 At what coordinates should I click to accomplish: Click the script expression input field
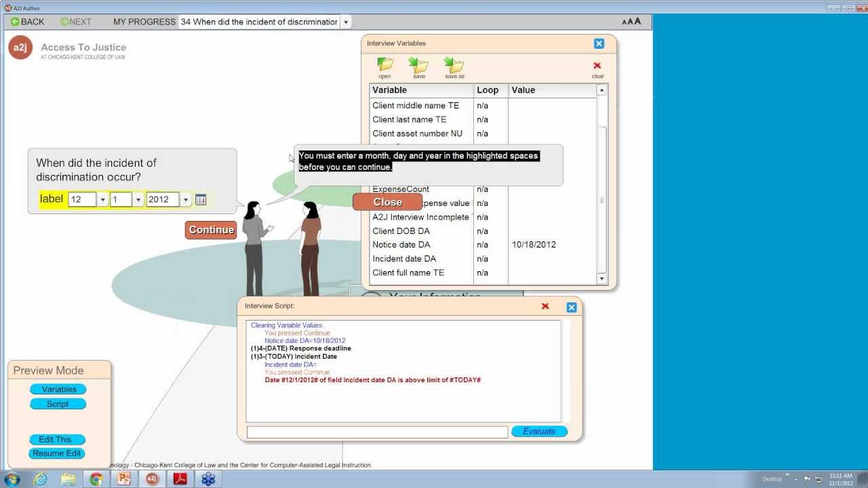click(377, 432)
